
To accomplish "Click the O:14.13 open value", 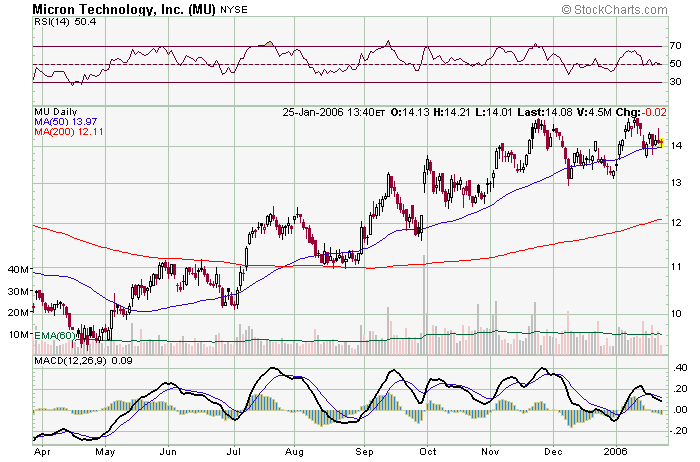I will (410, 112).
